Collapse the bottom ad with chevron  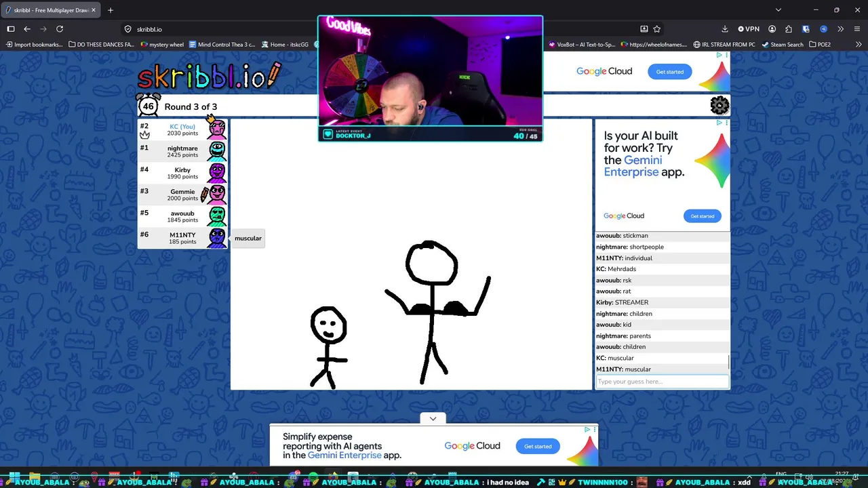(x=433, y=419)
